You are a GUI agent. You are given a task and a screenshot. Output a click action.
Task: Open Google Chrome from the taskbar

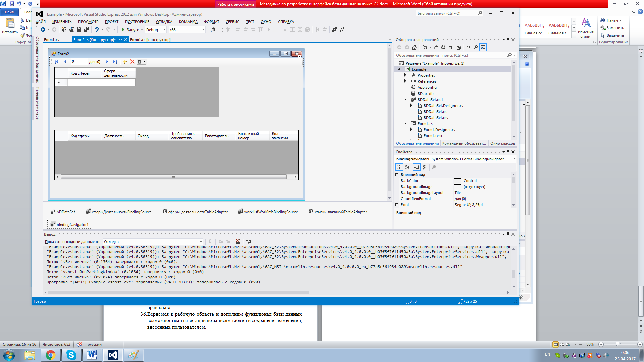51,355
